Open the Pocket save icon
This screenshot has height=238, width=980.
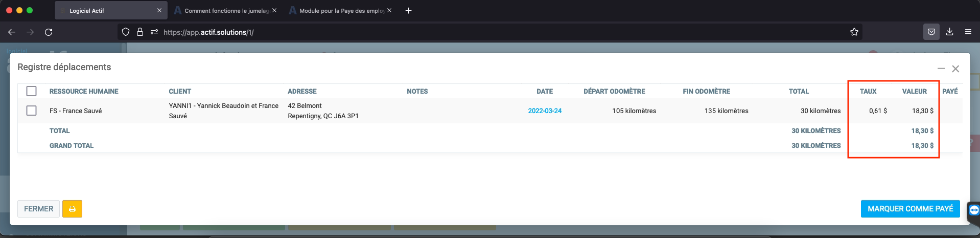pyautogui.click(x=931, y=32)
